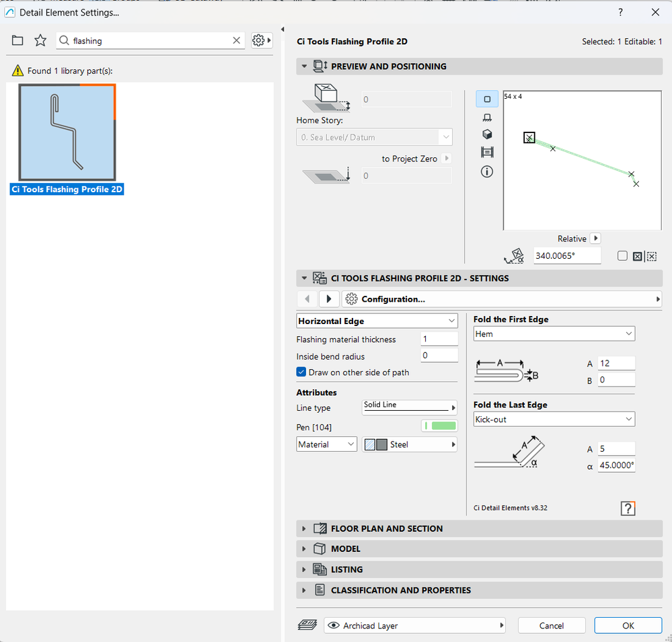Open the Material type dropdown
Viewport: 672px width, 642px height.
pos(326,444)
